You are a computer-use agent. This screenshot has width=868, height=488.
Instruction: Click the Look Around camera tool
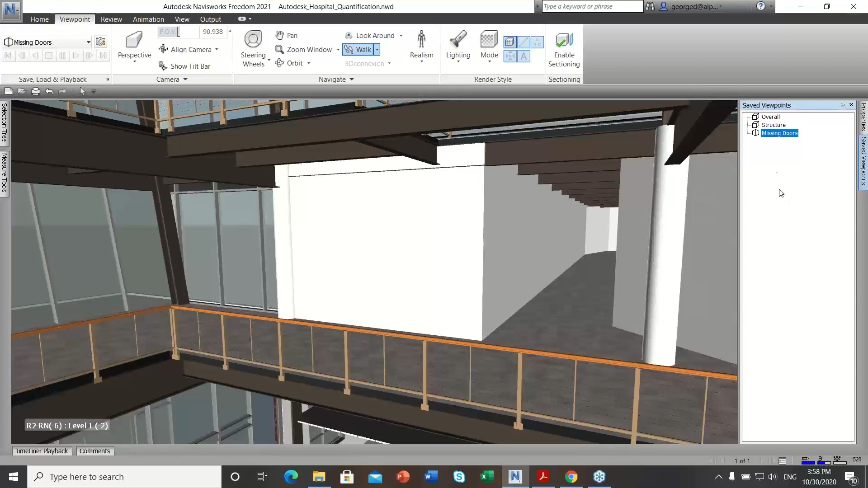[368, 35]
